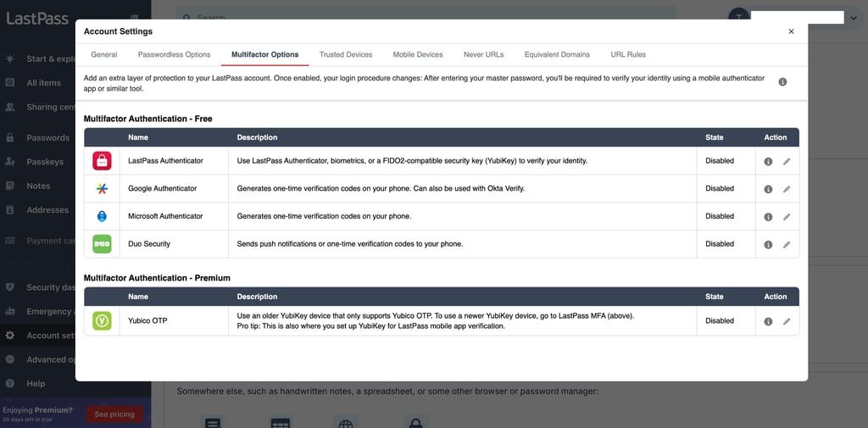The width and height of the screenshot is (868, 428).
Task: Click Disabled state in Duo Security row
Action: click(x=720, y=244)
